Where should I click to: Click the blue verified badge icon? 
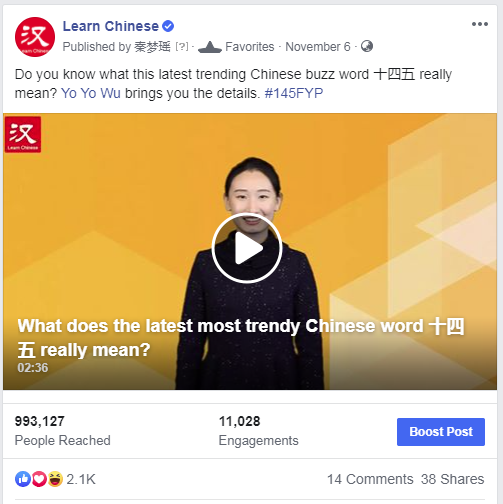pos(168,26)
